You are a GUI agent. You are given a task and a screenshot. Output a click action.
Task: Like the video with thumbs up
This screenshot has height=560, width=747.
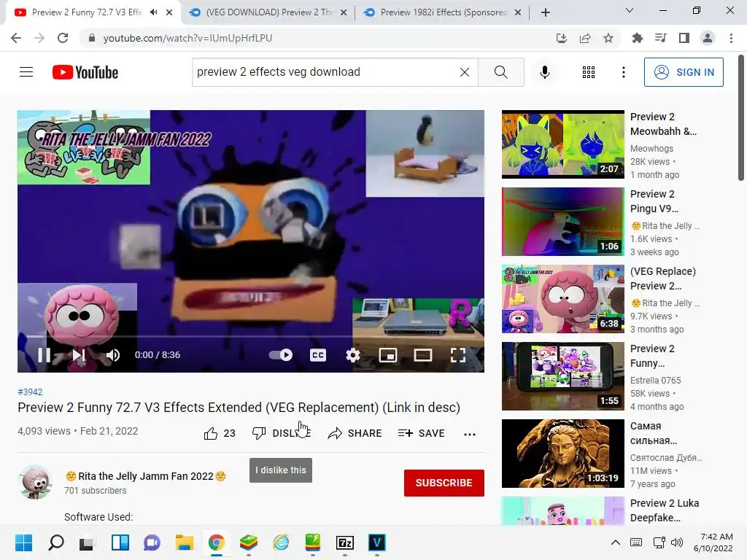(x=220, y=433)
